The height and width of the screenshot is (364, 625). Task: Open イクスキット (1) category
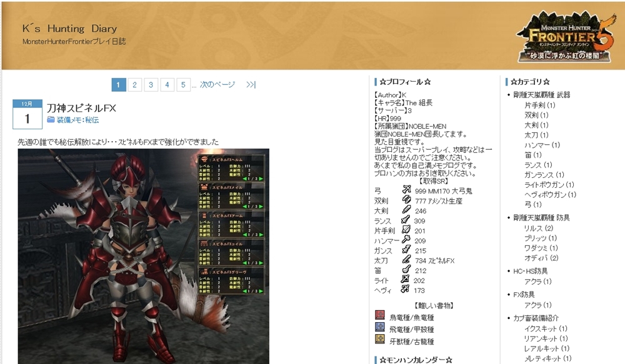point(546,328)
